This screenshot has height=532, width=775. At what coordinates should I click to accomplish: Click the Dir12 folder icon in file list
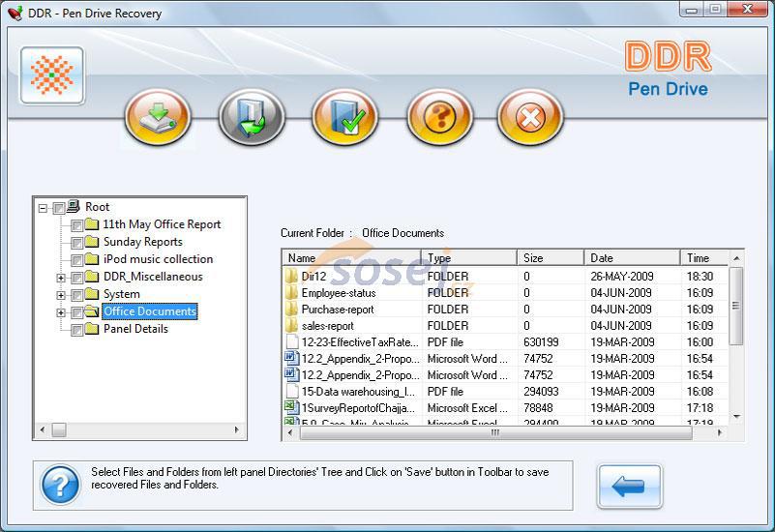pyautogui.click(x=291, y=276)
